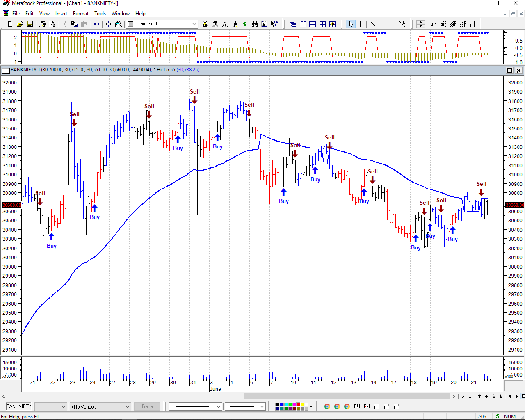Screen dimensions: 525x420
Task: Click the toolbar up/down stepper control
Action: (420, 24)
